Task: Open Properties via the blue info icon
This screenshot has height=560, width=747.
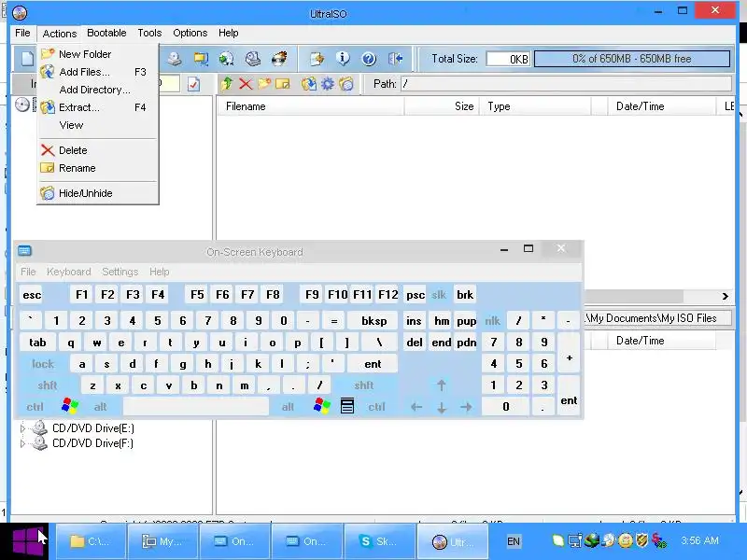Action: (343, 59)
